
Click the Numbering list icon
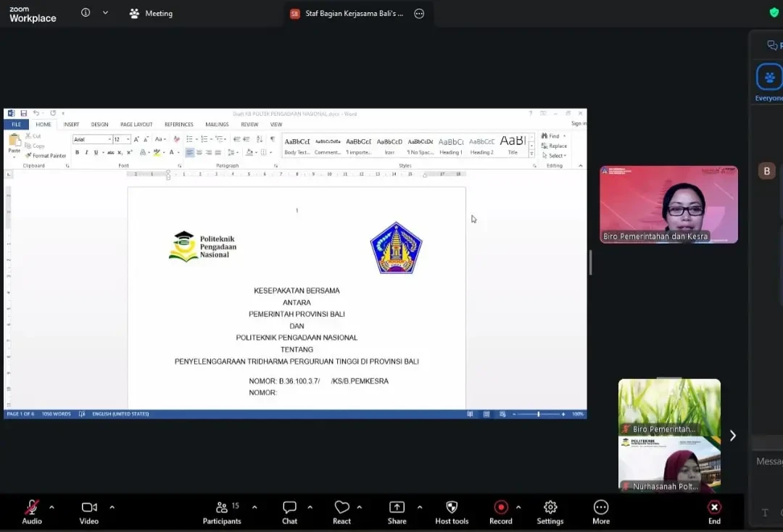(204, 139)
